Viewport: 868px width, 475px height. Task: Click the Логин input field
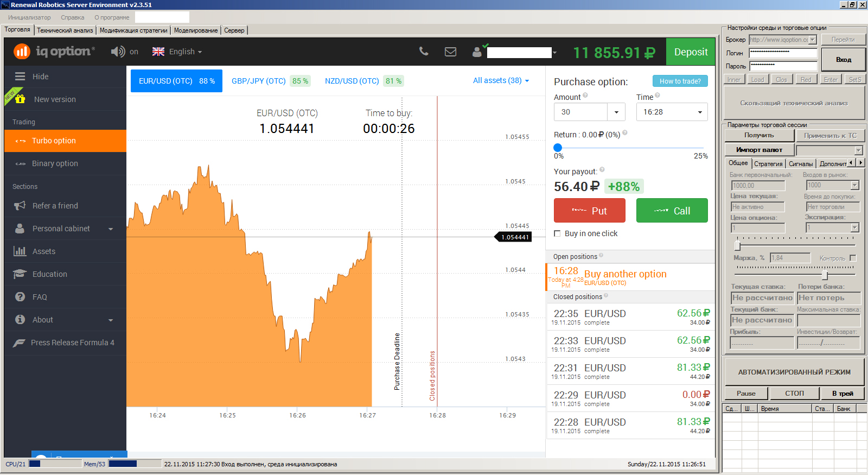[x=783, y=53]
